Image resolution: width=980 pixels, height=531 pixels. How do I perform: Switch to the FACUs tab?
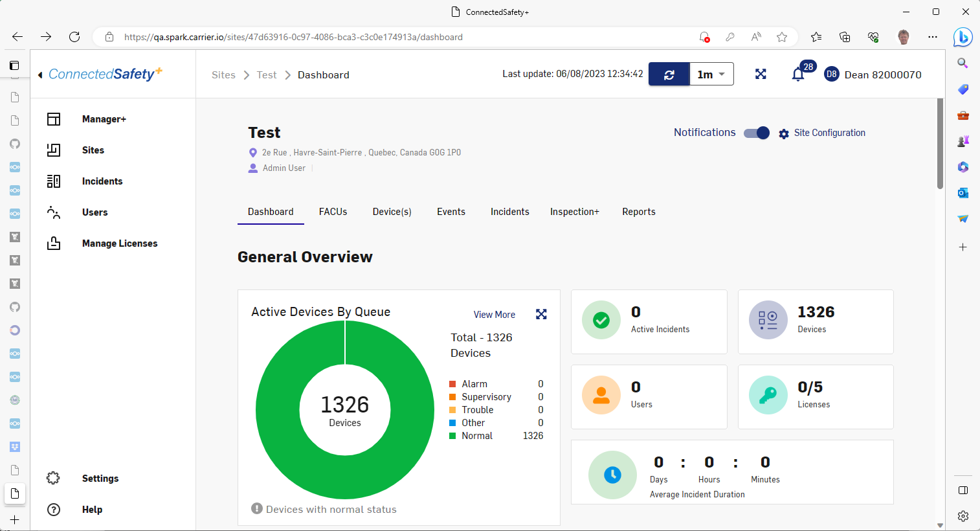click(x=333, y=212)
